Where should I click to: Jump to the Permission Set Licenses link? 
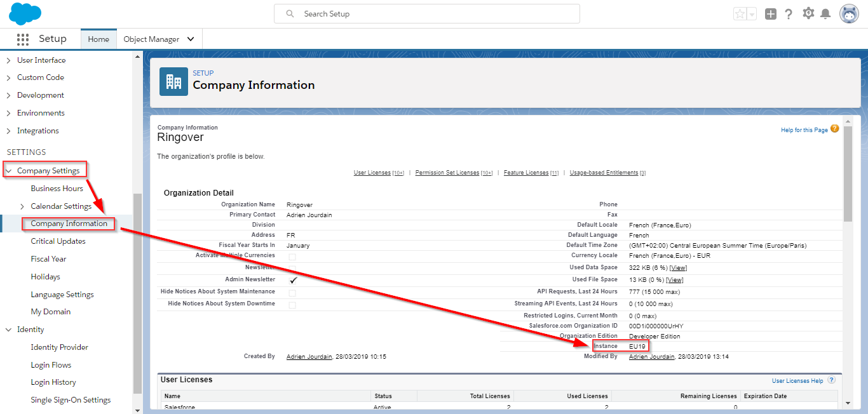click(x=447, y=173)
